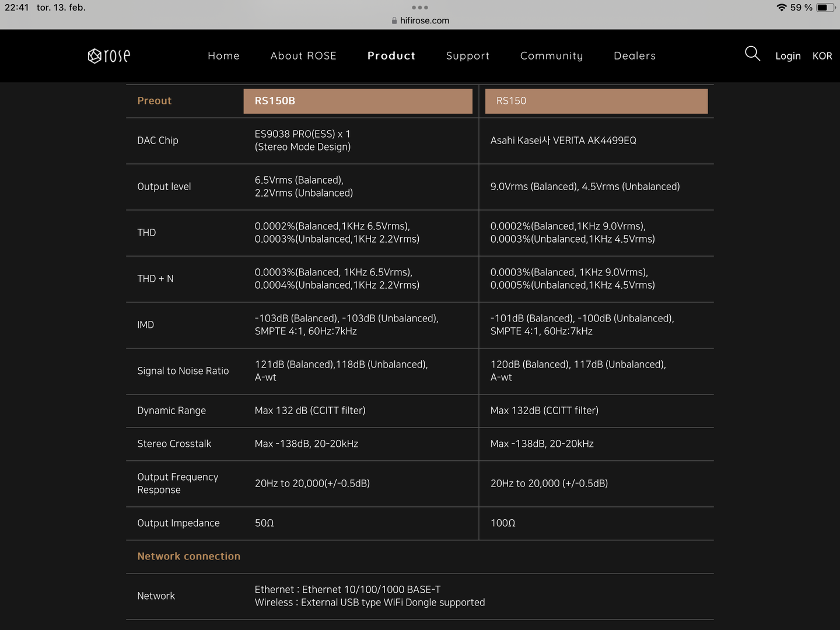This screenshot has height=630, width=840.
Task: Tap the Wi-Fi status icon
Action: tap(781, 8)
